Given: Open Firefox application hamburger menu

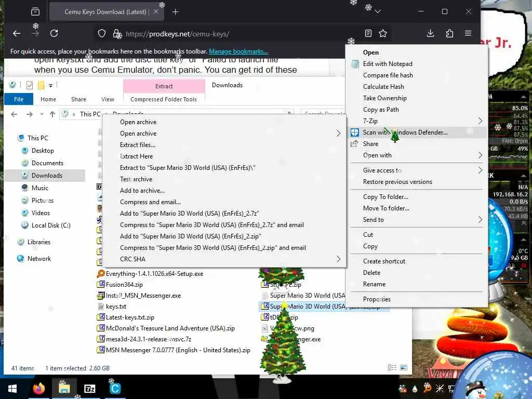Looking at the screenshot, I should tap(468, 33).
